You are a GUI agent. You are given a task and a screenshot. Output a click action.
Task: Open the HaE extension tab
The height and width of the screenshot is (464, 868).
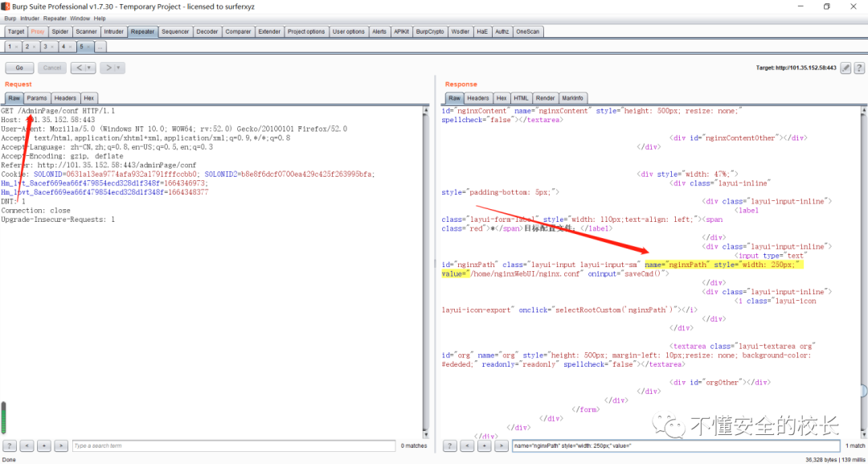click(481, 31)
